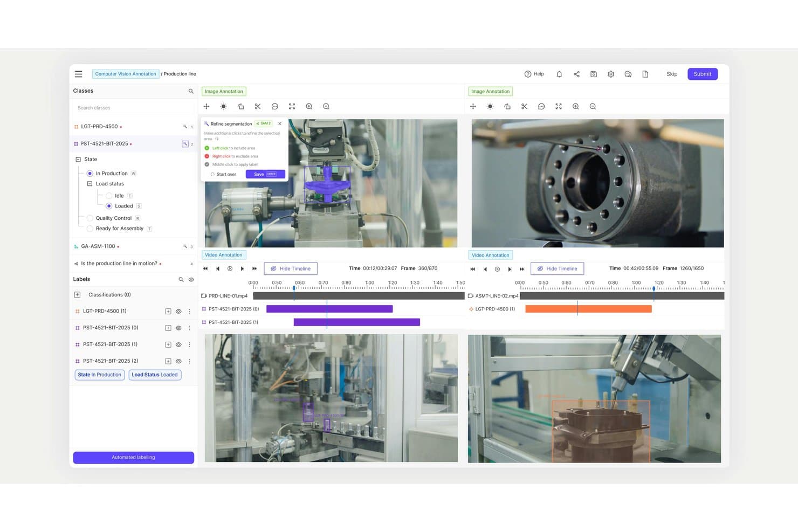Screen dimensions: 798x532
Task: Select the Loaded radio button
Action: (109, 206)
